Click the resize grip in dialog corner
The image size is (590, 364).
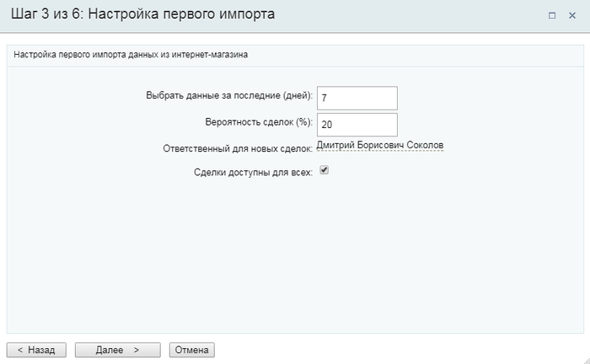pos(586,360)
